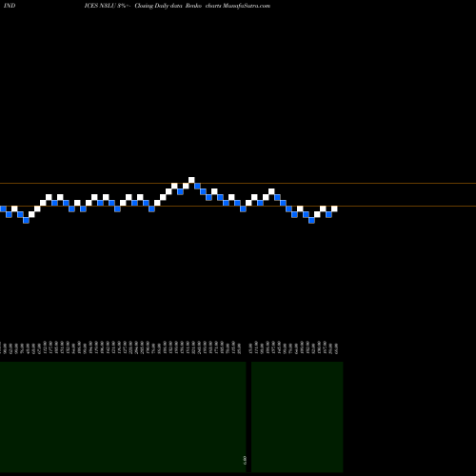Viewport: 476px width, 476px height.
Task: Click the blue brick second from the chart's right end
Action: coord(328,214)
